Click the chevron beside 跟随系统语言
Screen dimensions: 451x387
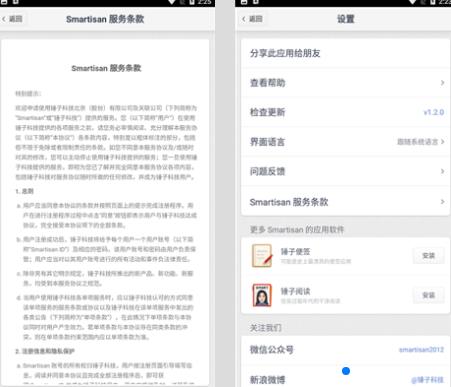(442, 142)
